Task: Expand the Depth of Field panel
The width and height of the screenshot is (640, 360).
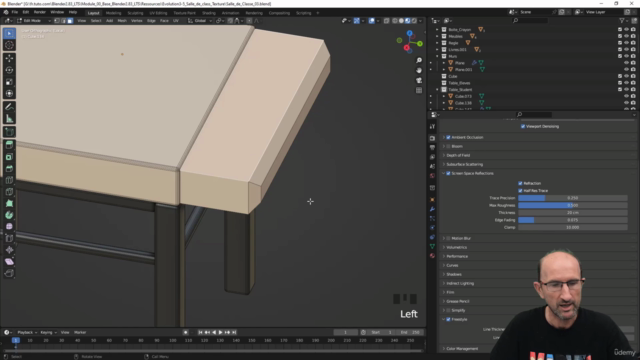Action: pos(458,156)
